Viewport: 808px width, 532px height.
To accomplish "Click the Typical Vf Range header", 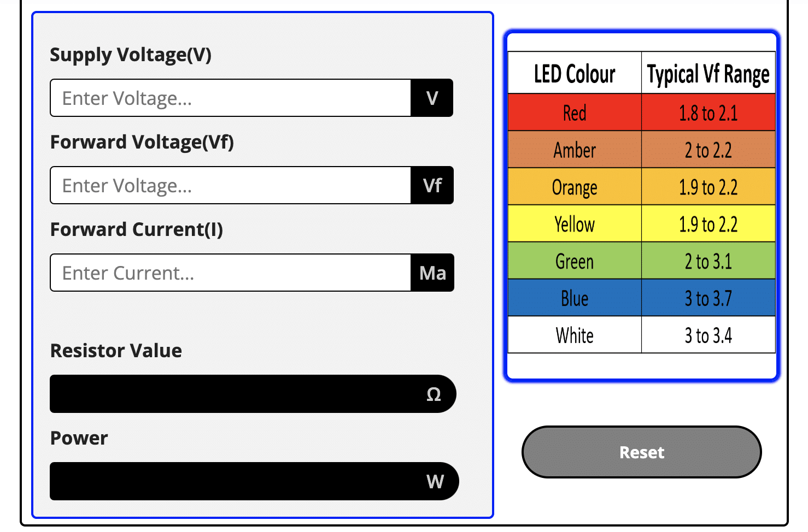I will click(708, 74).
